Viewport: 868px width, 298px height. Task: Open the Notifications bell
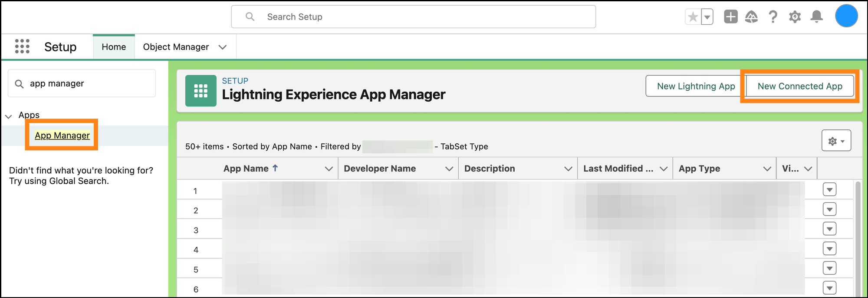pyautogui.click(x=817, y=17)
